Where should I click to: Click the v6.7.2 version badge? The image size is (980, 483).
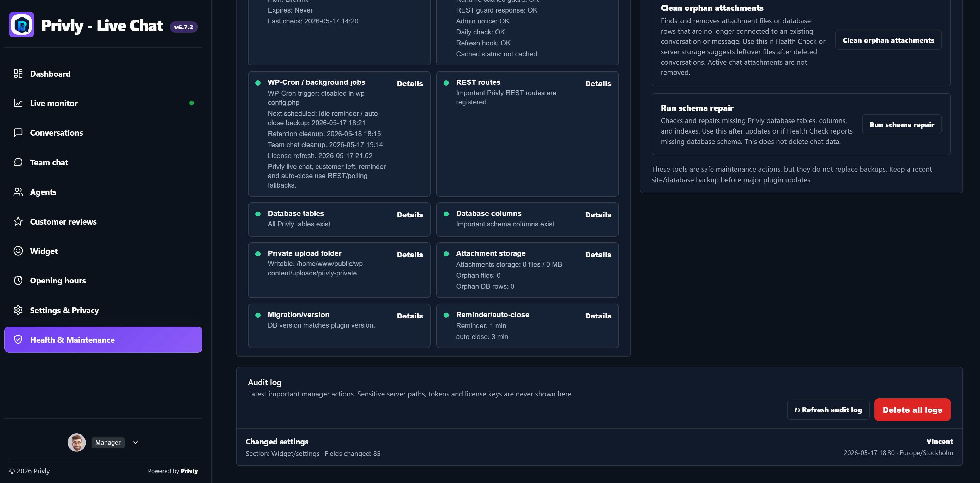pos(184,27)
